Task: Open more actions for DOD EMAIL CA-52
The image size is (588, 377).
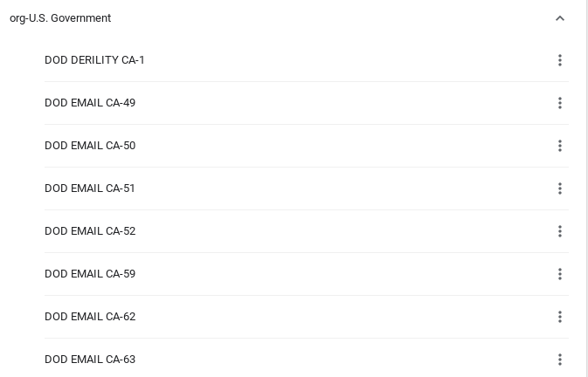Action: coord(560,231)
